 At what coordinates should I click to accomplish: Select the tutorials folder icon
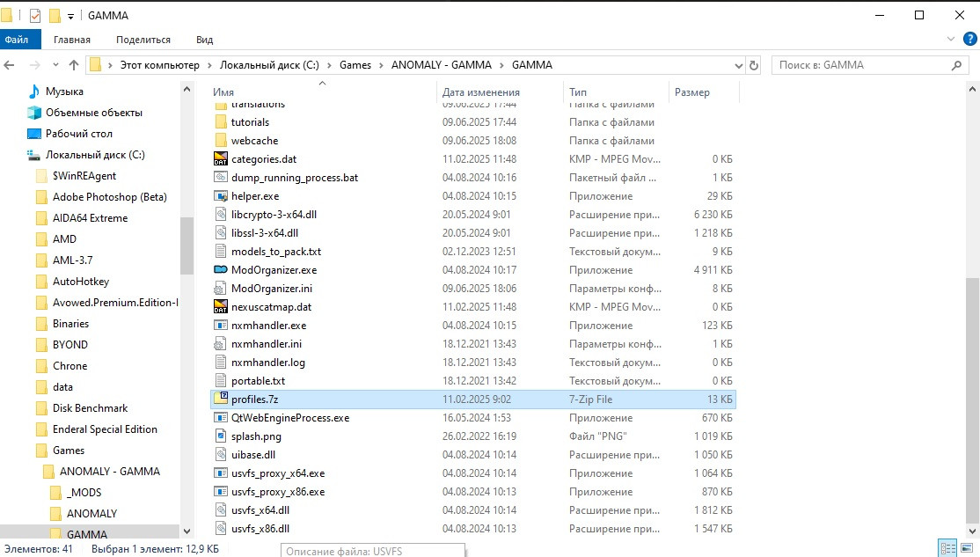[221, 122]
